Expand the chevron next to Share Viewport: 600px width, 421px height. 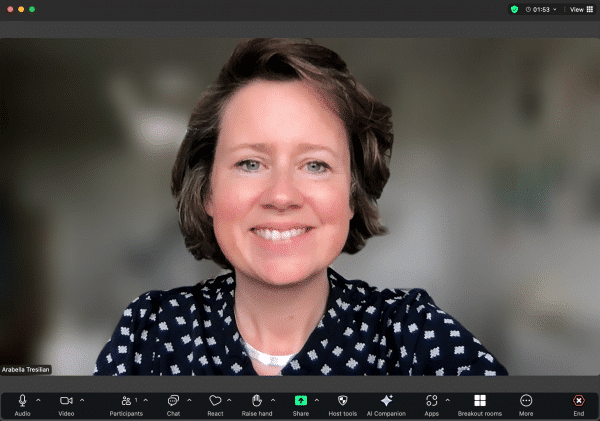[x=317, y=400]
